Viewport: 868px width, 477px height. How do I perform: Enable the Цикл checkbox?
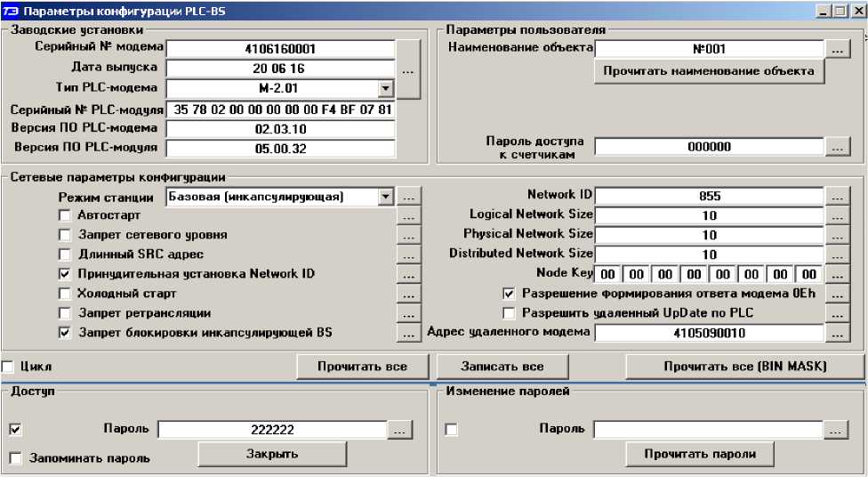(8, 367)
